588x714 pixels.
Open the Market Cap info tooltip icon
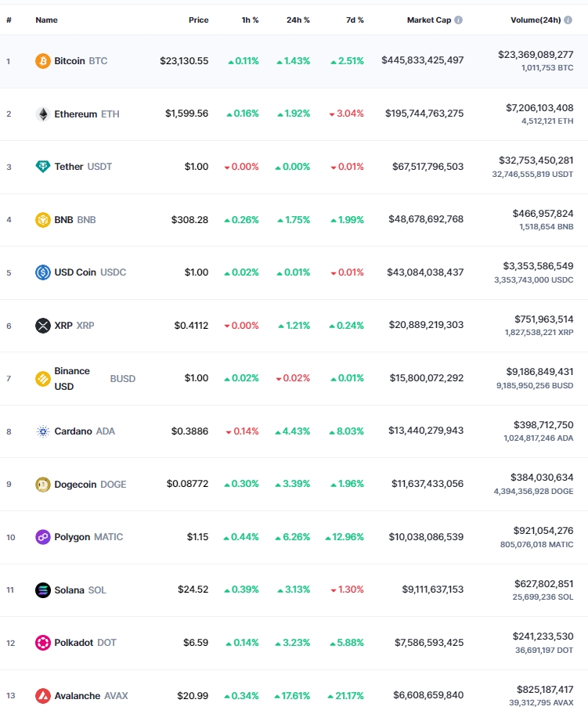pyautogui.click(x=459, y=20)
